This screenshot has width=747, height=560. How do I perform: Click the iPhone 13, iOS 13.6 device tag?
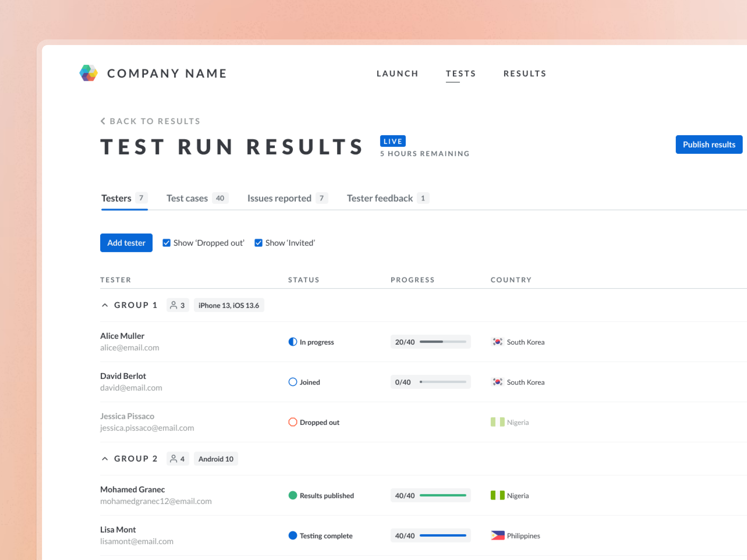click(x=229, y=305)
